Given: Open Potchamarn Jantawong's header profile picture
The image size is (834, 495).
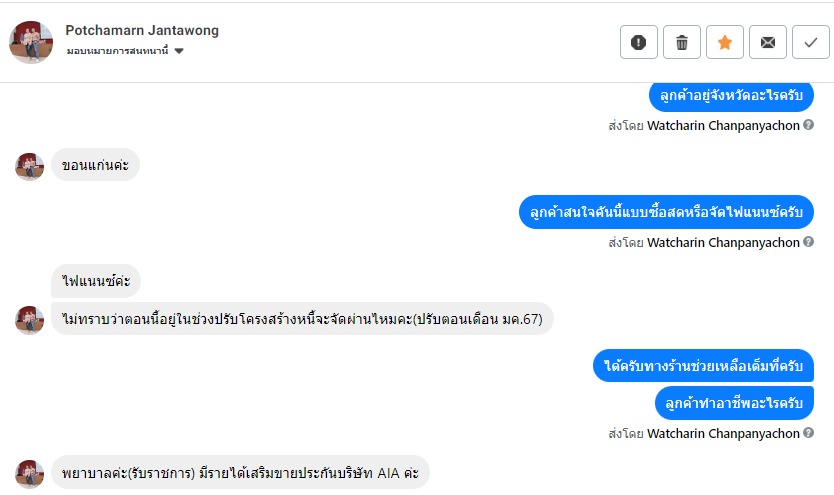Looking at the screenshot, I should coord(31,42).
